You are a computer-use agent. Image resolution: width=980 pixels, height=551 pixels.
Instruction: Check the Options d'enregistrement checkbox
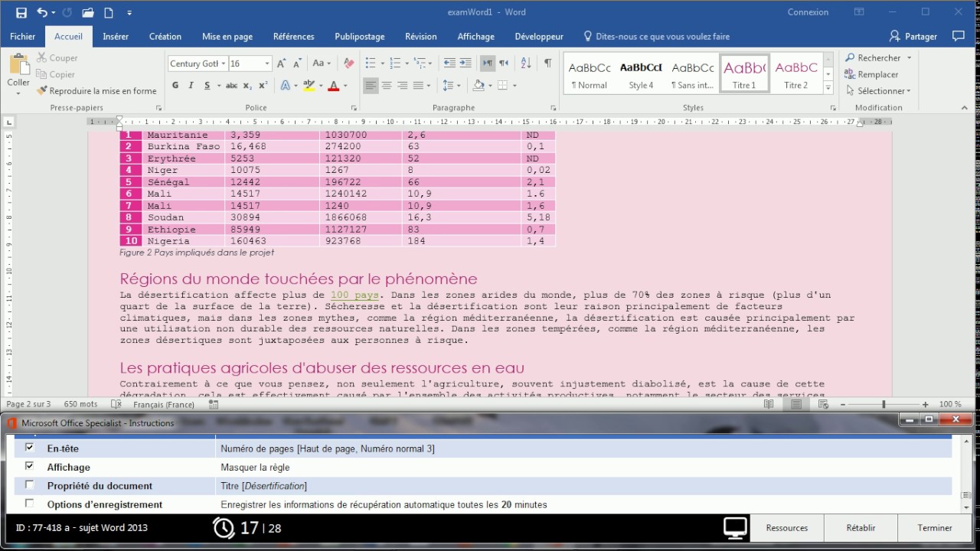30,504
